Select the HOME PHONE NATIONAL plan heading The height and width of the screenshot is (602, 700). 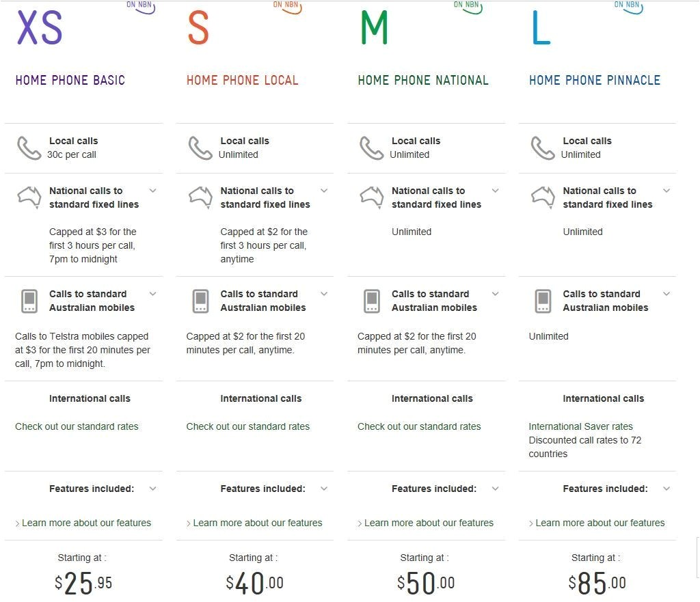point(423,80)
